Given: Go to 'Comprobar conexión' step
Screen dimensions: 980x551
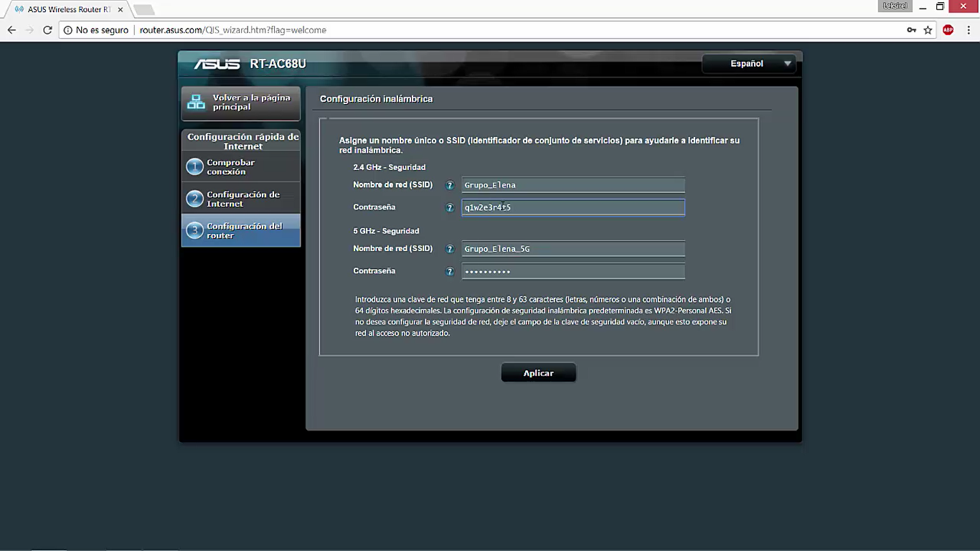Looking at the screenshot, I should tap(241, 166).
